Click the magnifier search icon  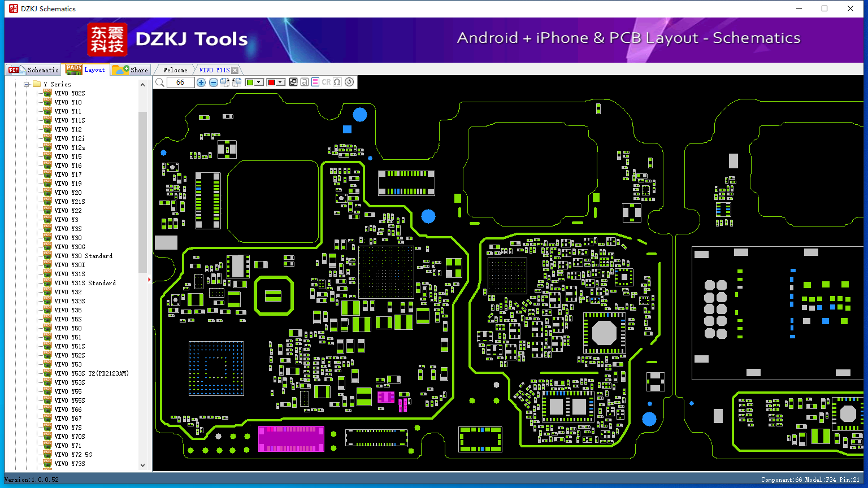pyautogui.click(x=160, y=82)
